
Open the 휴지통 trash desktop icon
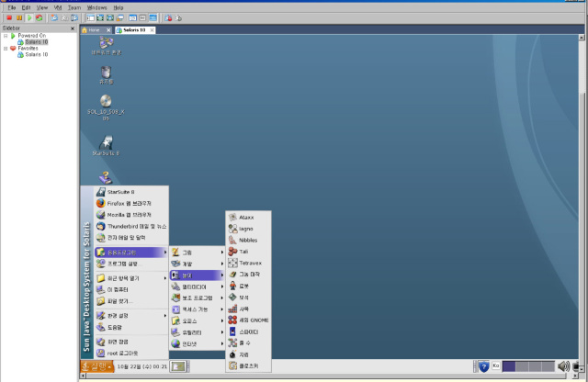(107, 75)
